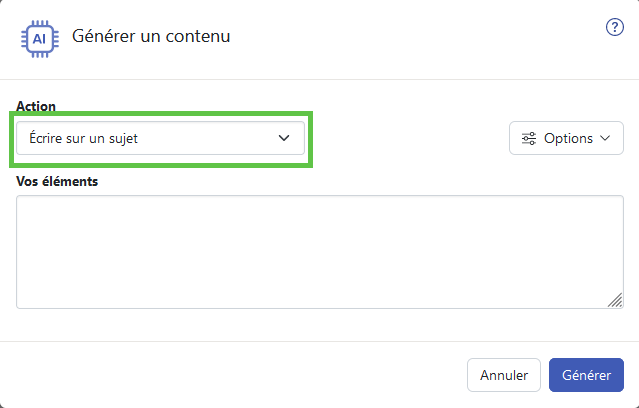Viewport: 639px width, 408px height.
Task: Click the resize grip of the text area
Action: click(x=615, y=300)
